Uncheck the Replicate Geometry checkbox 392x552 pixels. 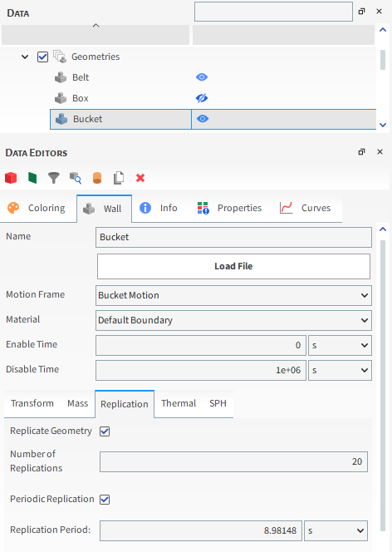pyautogui.click(x=105, y=431)
